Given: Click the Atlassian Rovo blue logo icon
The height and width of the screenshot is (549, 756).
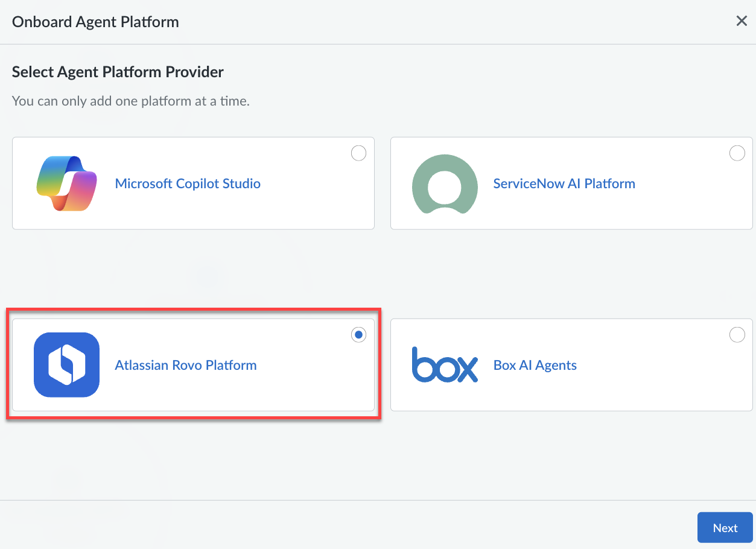Looking at the screenshot, I should (66, 365).
